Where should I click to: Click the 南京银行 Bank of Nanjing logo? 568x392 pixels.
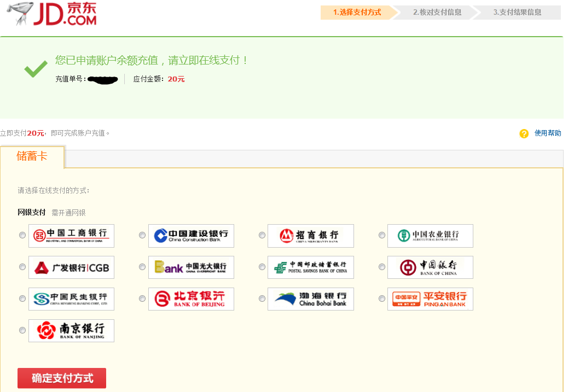click(x=71, y=330)
